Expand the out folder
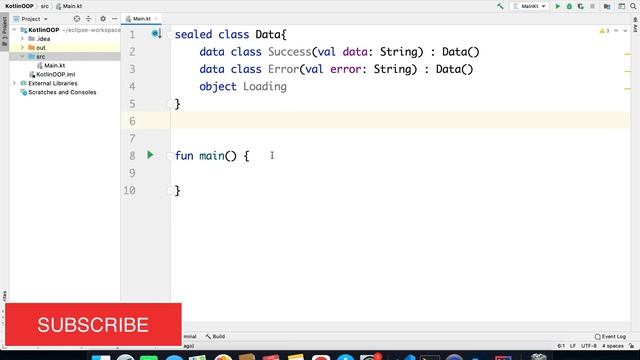Screen dimensions: 640x360 pyautogui.click(x=22, y=48)
